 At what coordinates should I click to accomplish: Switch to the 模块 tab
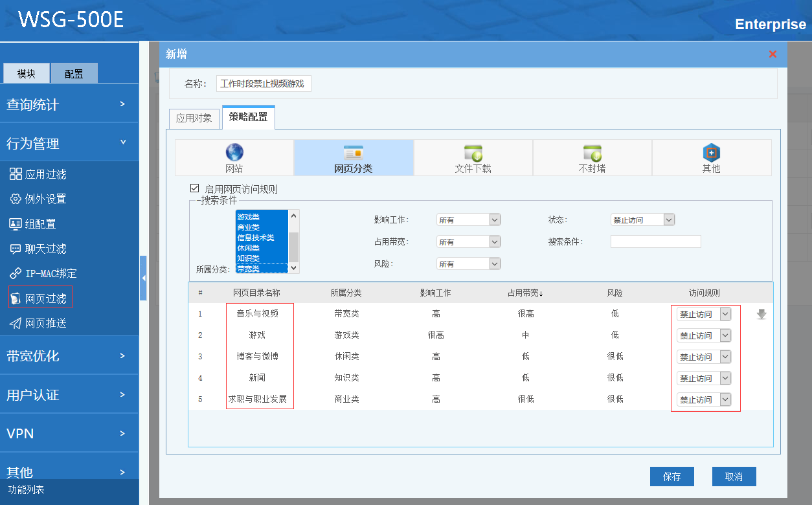[27, 74]
